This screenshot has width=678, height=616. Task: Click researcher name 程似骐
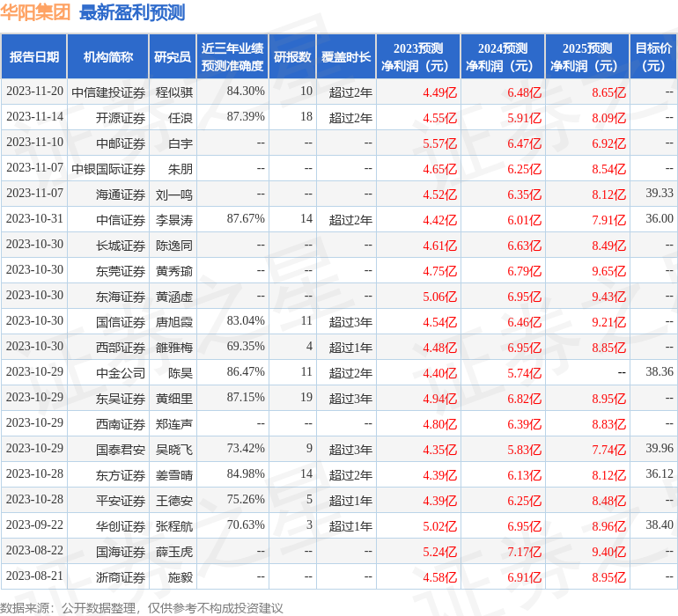(173, 92)
